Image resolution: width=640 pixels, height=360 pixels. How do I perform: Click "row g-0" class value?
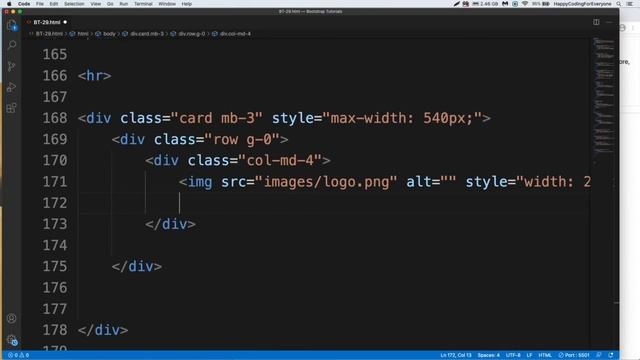pyautogui.click(x=242, y=139)
